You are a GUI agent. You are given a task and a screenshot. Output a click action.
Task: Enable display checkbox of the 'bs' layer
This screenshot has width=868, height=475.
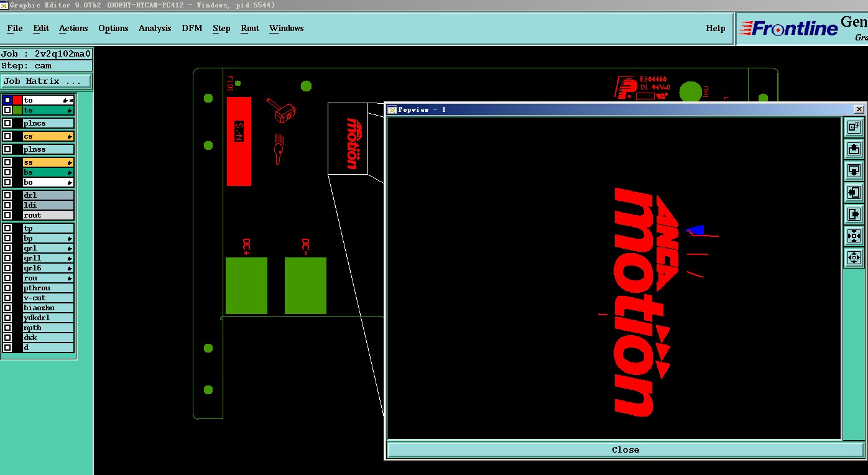(7, 172)
